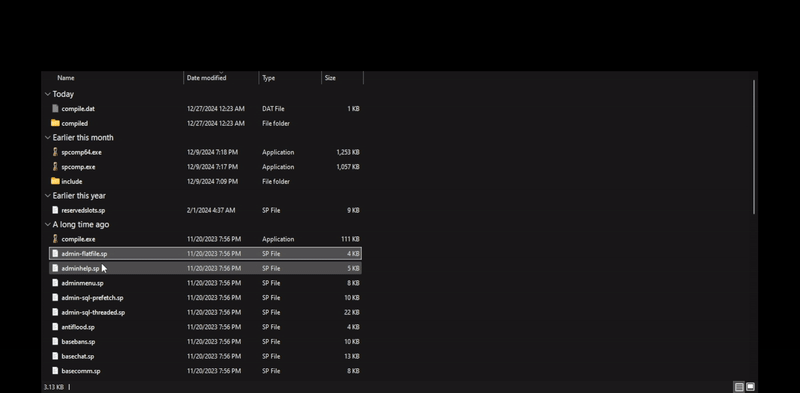Click the 12/9/2024 7:18 PM date cell

(x=212, y=152)
